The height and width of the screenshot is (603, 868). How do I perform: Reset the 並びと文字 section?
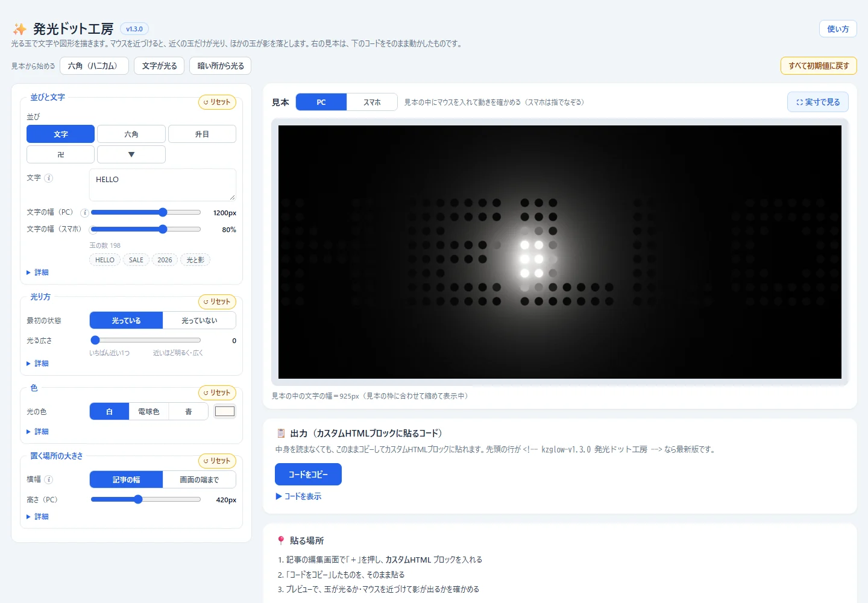coord(217,102)
